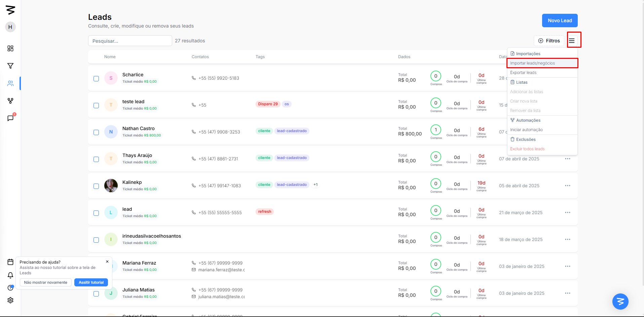Open the notifications bell icon
The image size is (644, 317).
[10, 275]
